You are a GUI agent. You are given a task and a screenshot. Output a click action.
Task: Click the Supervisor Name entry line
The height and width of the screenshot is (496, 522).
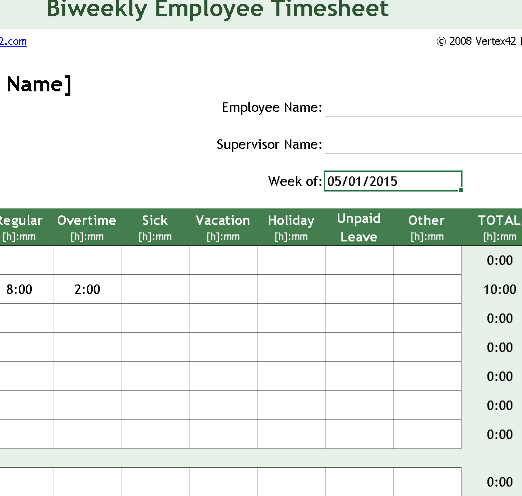(x=423, y=145)
